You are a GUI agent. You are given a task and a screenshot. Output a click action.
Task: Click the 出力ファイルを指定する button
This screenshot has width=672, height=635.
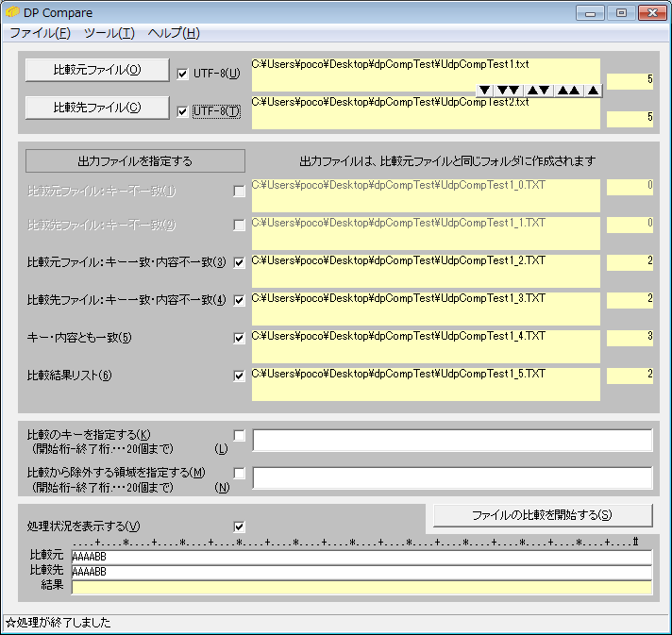coord(135,161)
